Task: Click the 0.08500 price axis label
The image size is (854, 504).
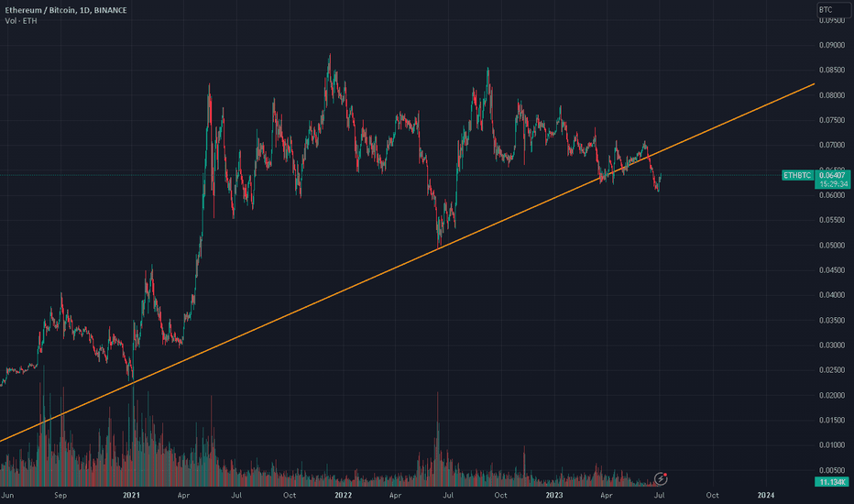Action: pos(832,71)
